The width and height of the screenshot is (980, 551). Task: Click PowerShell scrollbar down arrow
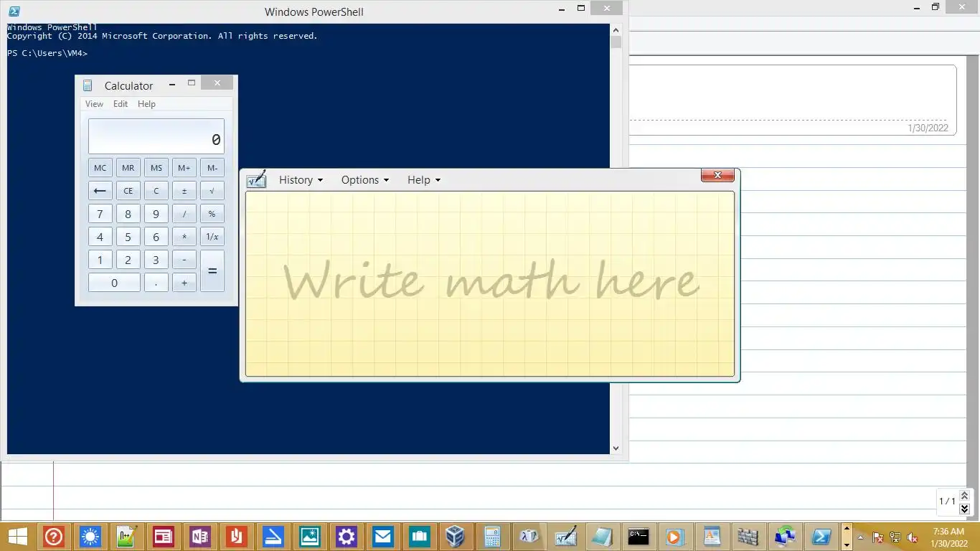tap(616, 448)
